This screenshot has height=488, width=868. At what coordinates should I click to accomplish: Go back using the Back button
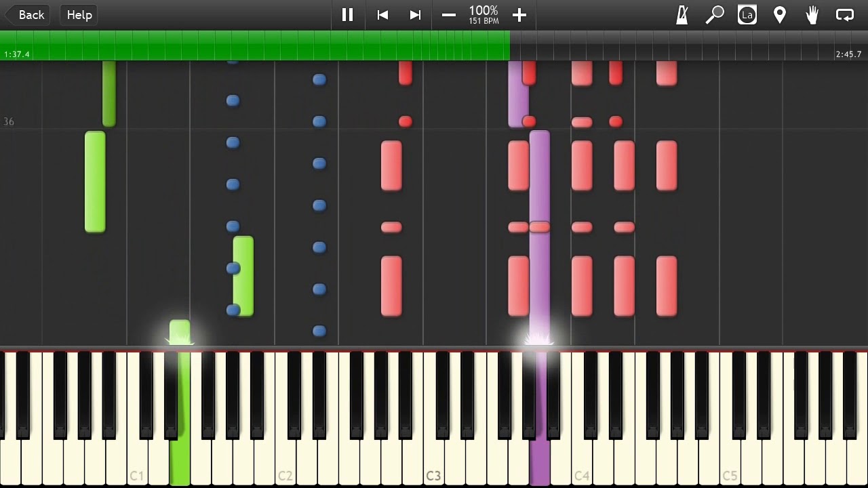27,15
